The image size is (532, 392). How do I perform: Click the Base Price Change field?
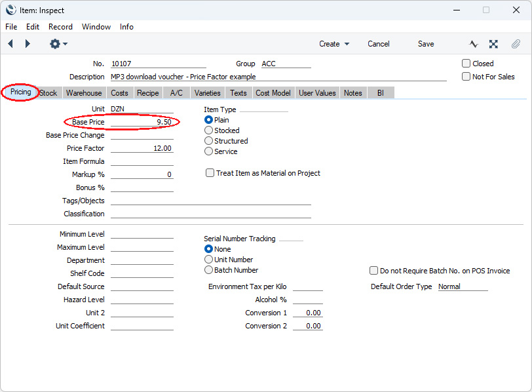[x=142, y=136]
